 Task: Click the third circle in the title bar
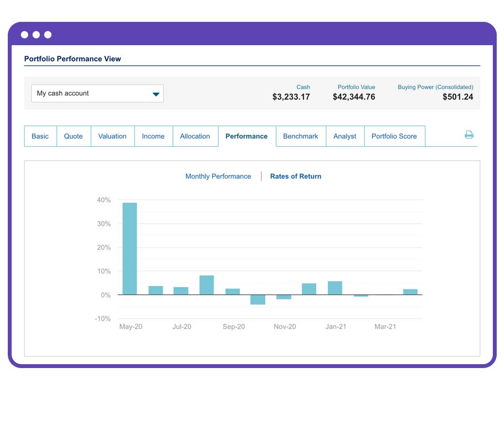pos(48,34)
